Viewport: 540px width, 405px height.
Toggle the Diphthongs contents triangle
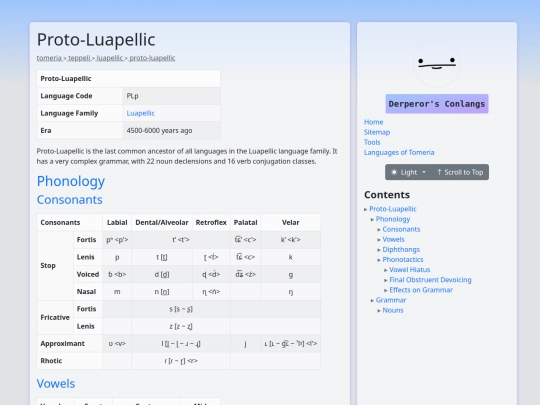(379, 250)
